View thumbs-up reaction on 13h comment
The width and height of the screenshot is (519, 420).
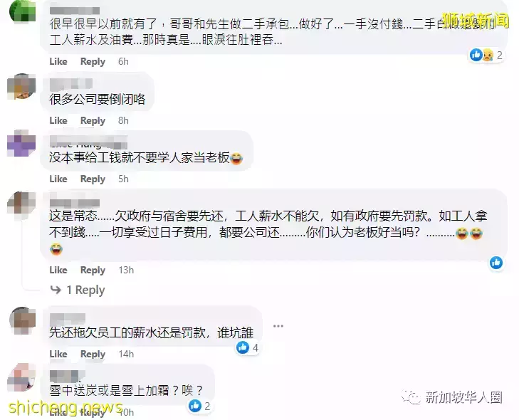(x=496, y=263)
